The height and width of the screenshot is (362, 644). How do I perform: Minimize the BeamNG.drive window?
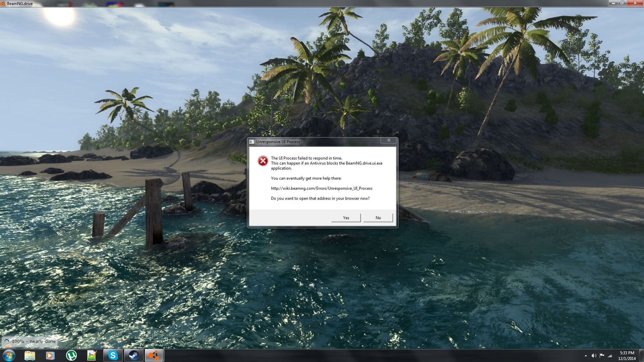point(613,3)
